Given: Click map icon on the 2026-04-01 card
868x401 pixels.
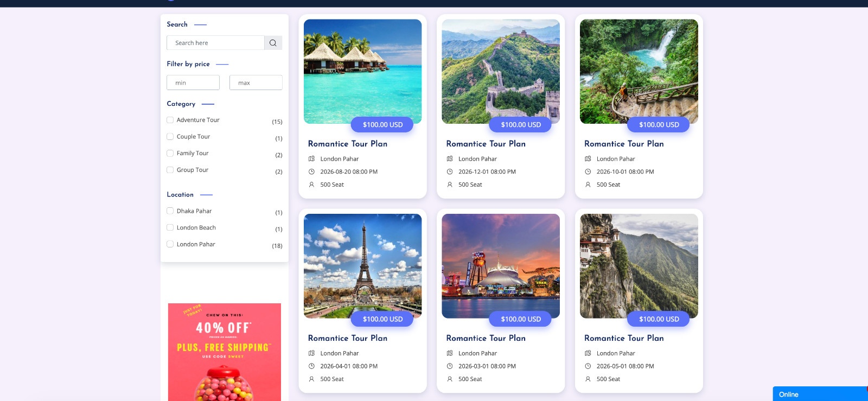Looking at the screenshot, I should tap(311, 353).
